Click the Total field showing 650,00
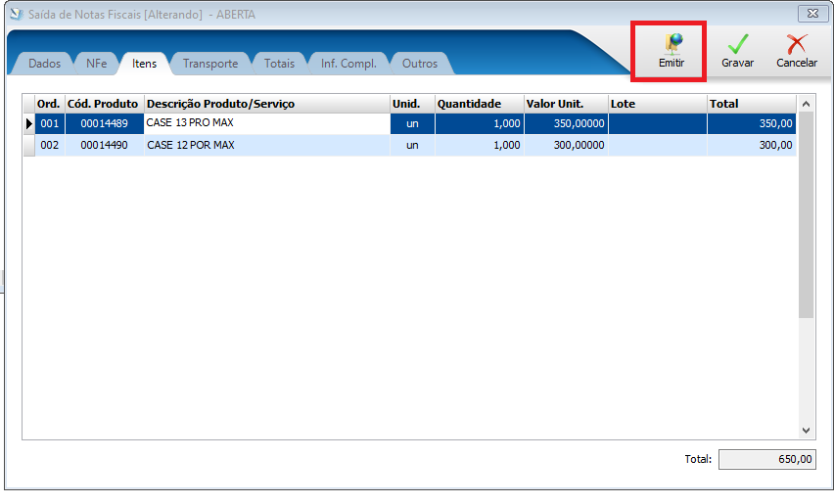Viewport: 834px width, 504px height. click(x=767, y=459)
